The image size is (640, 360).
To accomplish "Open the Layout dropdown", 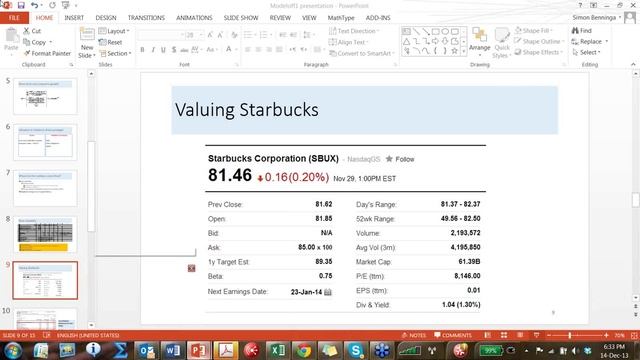I will 114,31.
